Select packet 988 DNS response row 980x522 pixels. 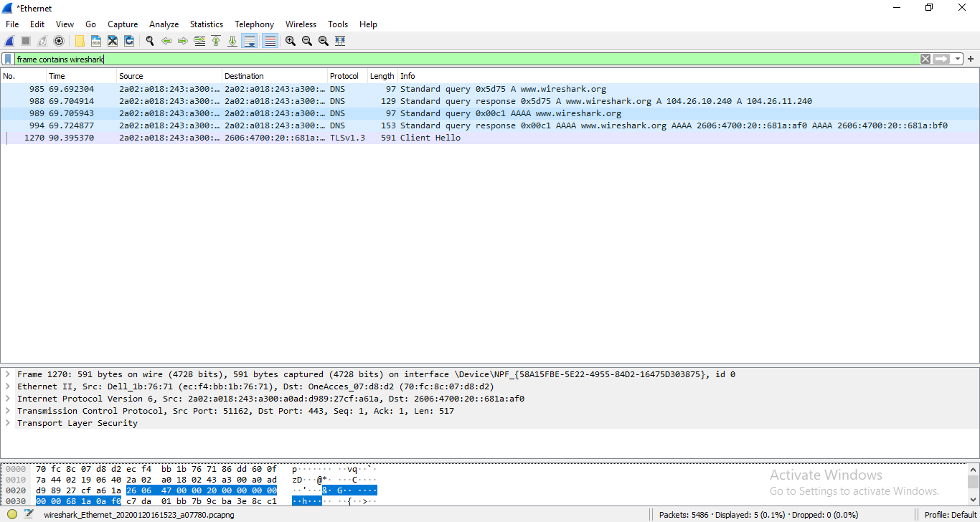tap(489, 101)
